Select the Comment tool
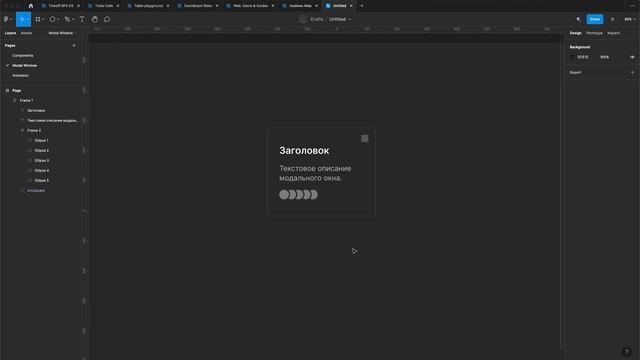 107,19
